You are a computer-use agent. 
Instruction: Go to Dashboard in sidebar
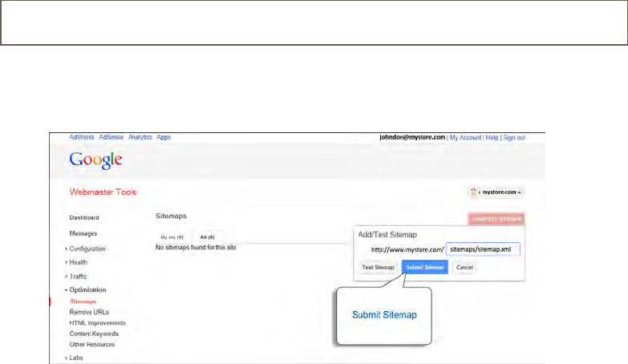click(x=84, y=217)
